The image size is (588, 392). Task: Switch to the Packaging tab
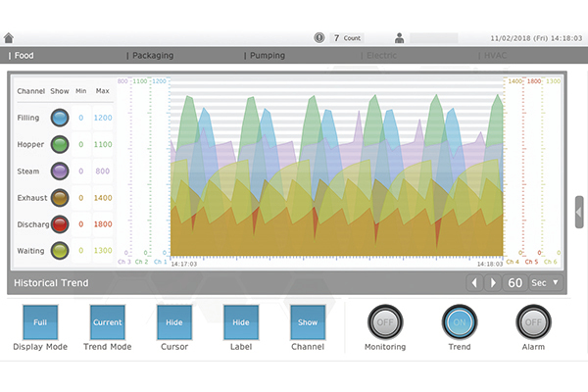click(153, 56)
